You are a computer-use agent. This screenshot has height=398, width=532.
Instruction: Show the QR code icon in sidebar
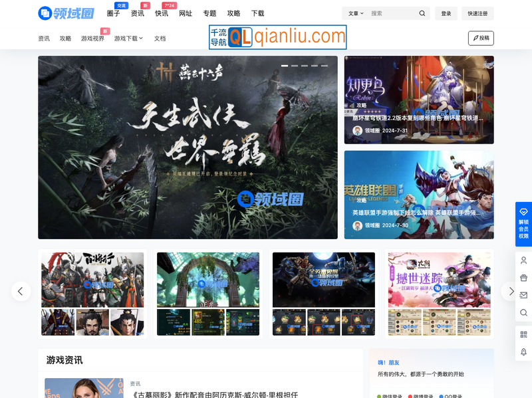[x=523, y=334]
